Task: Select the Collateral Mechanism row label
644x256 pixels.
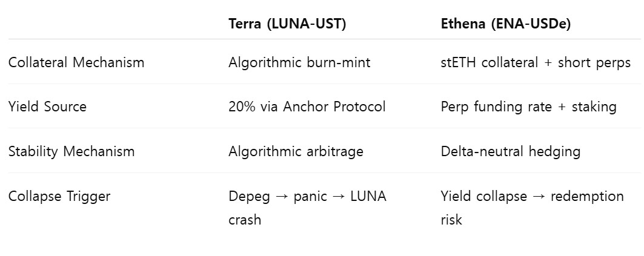Action: click(76, 62)
